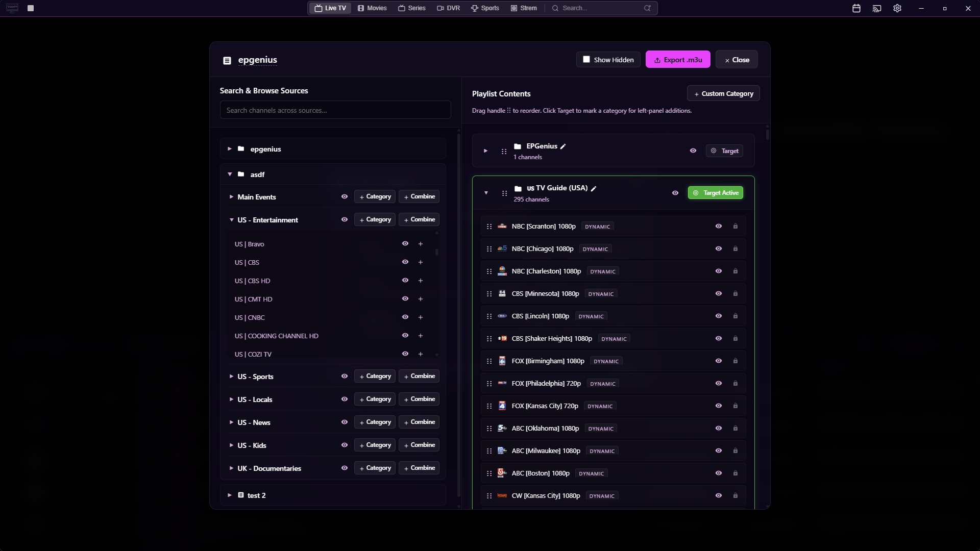Grab drag handle of FOX [Philadelphia] row
The height and width of the screenshot is (551, 980).
point(489,384)
